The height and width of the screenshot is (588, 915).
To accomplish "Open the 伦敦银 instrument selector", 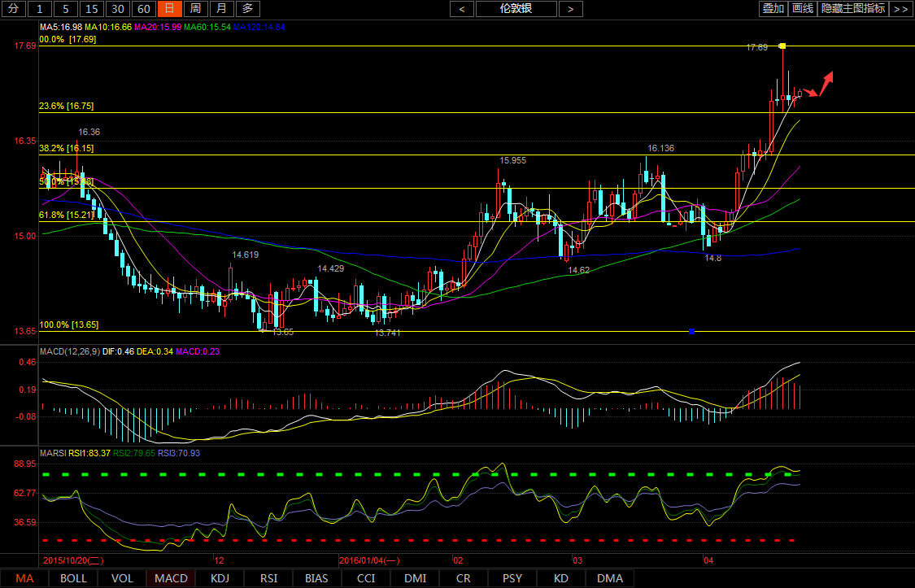I will pos(516,9).
